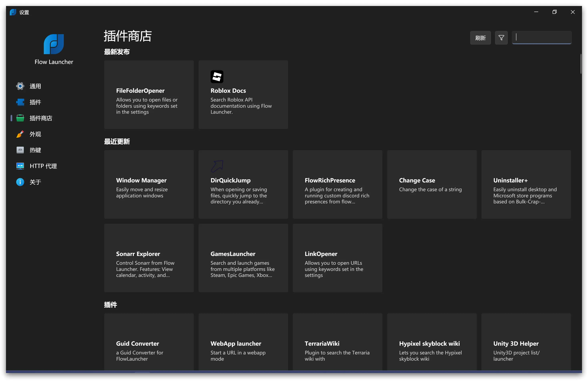
Task: Click the 最近更新 section heading
Action: coord(117,141)
